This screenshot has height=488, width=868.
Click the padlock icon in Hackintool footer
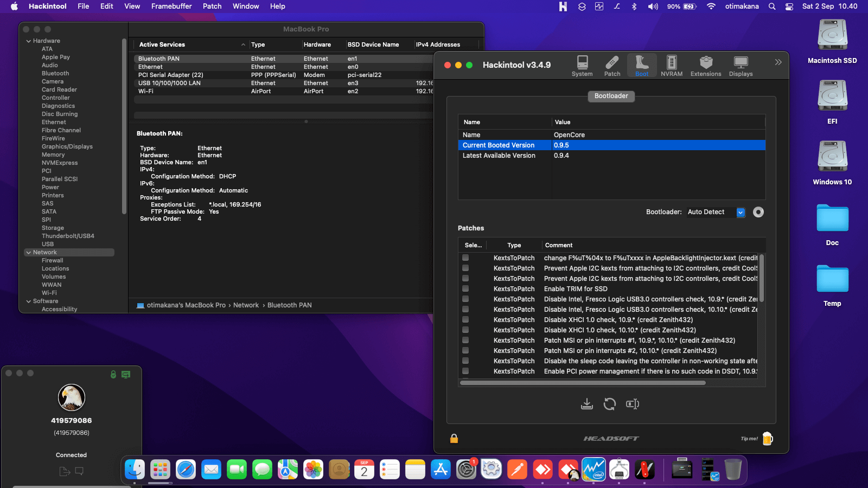(454, 438)
